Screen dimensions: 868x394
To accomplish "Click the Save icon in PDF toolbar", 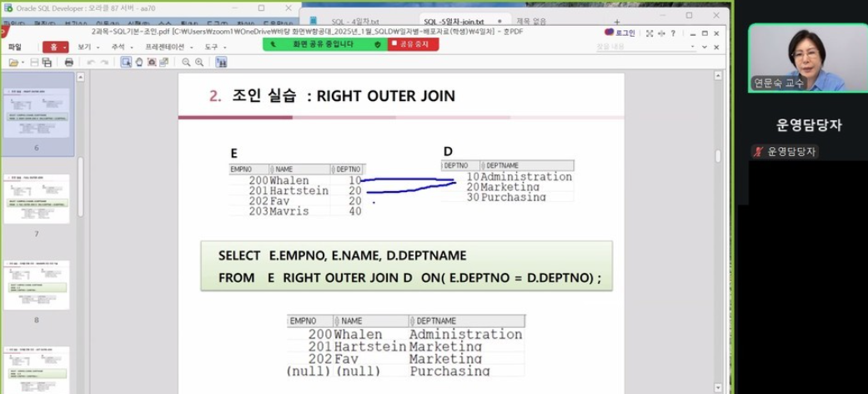I will [34, 62].
